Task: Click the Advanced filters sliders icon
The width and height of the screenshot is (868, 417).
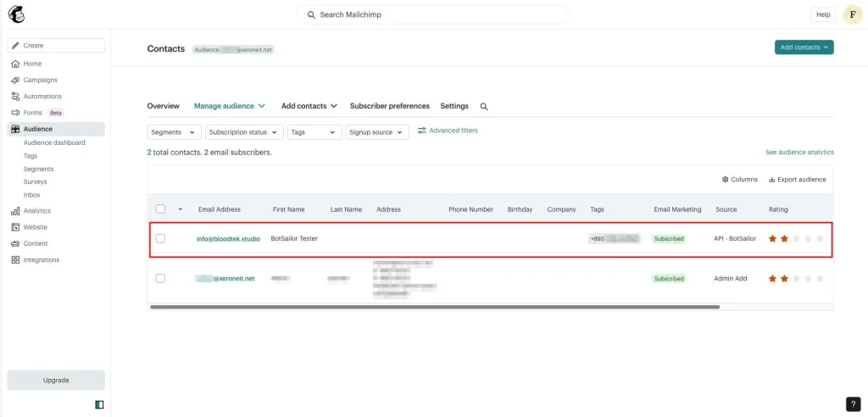Action: click(422, 131)
